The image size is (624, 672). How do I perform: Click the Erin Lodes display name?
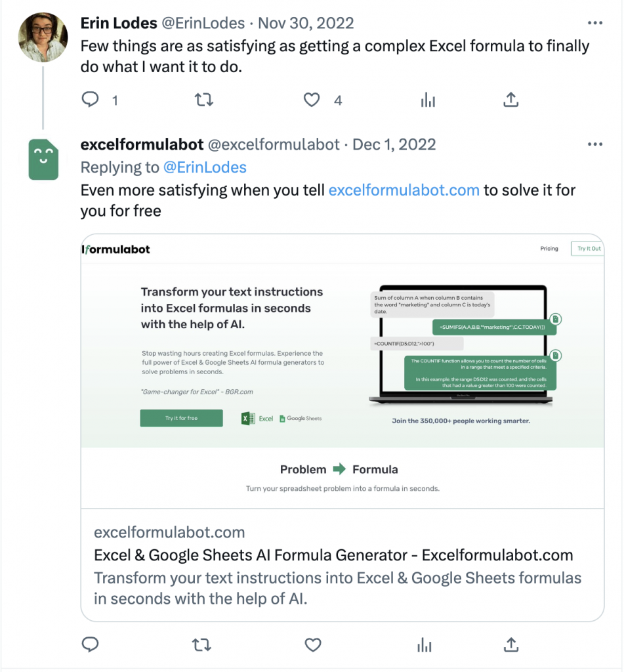[119, 23]
